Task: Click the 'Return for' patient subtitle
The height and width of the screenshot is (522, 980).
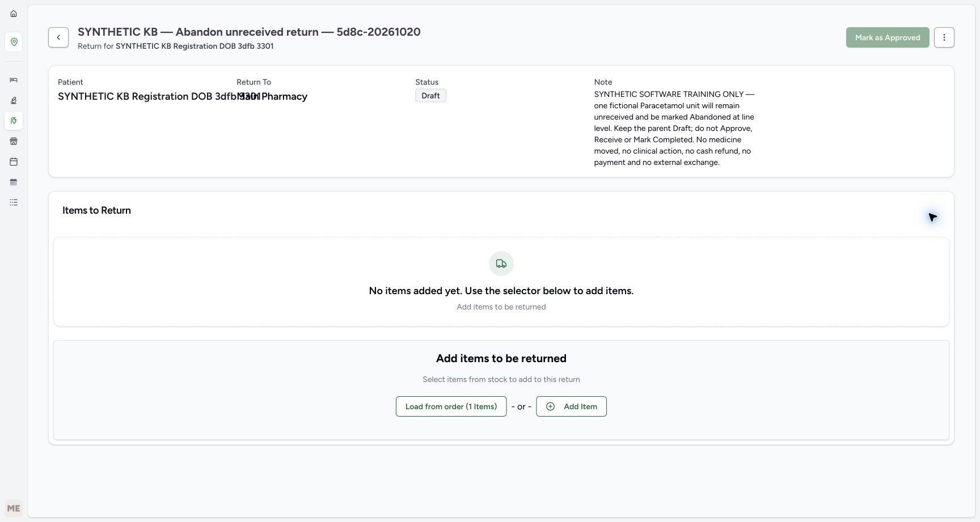Action: pos(176,46)
